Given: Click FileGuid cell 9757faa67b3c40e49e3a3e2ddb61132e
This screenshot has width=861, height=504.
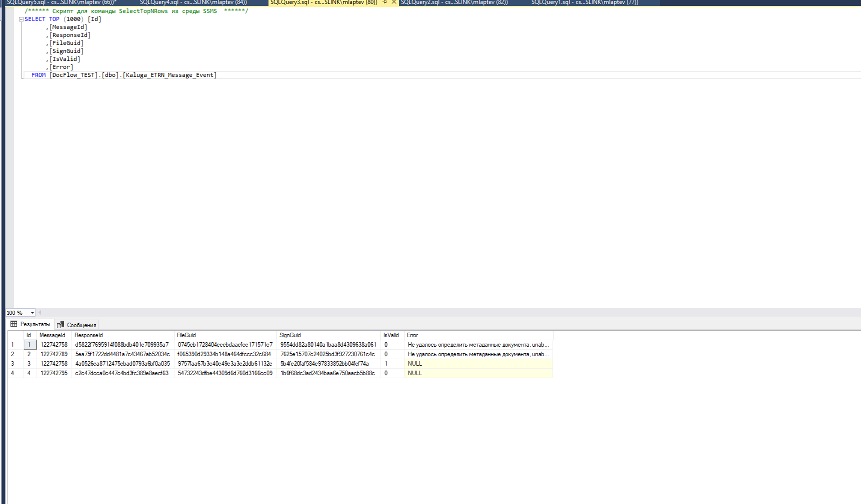Looking at the screenshot, I should (225, 364).
